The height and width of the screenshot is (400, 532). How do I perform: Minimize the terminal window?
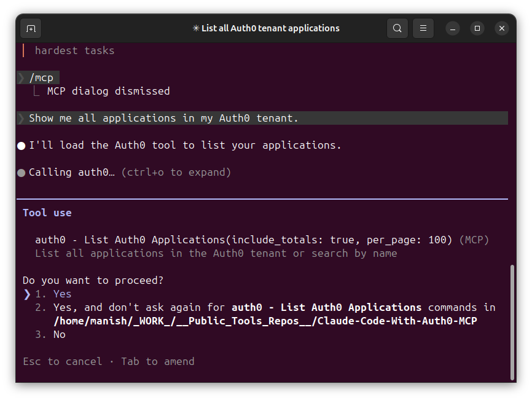pos(453,28)
